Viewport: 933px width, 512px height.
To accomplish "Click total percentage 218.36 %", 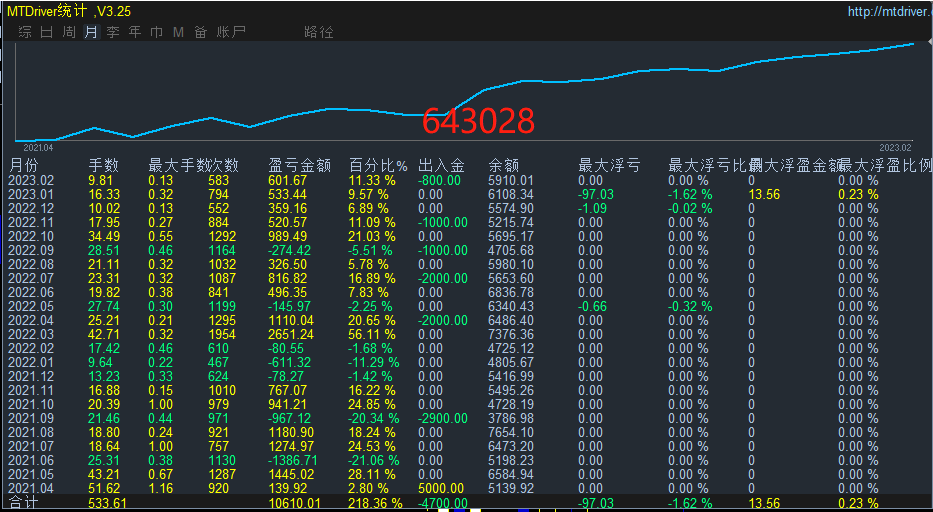I will pos(375,504).
